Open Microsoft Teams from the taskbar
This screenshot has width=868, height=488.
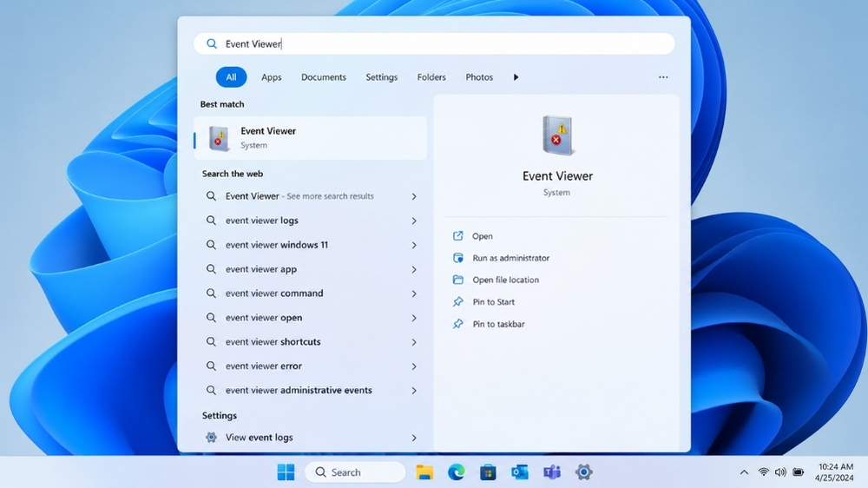551,472
